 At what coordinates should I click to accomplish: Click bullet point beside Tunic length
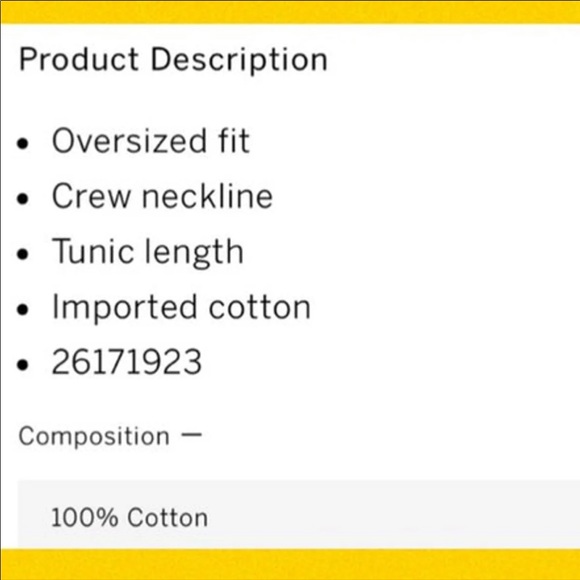point(23,254)
